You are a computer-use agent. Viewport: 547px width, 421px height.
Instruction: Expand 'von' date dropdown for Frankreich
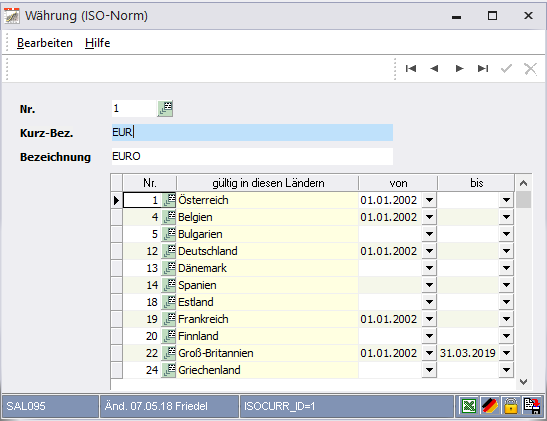tap(429, 319)
